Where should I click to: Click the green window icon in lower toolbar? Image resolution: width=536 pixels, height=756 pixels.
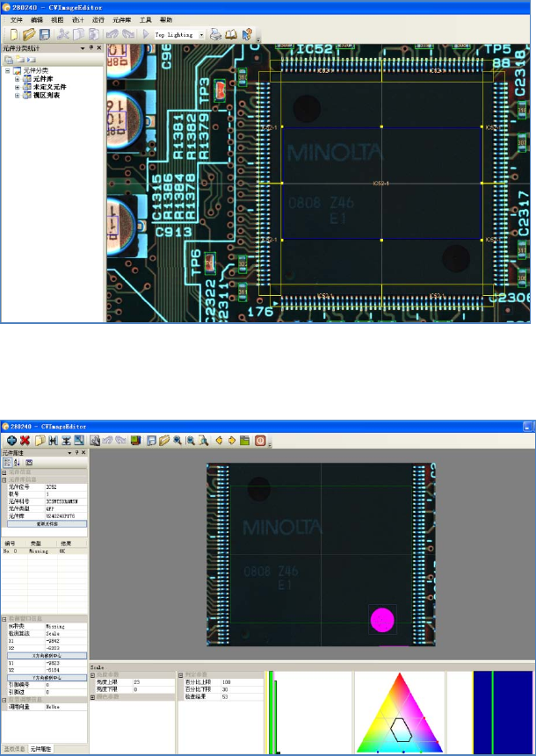244,440
